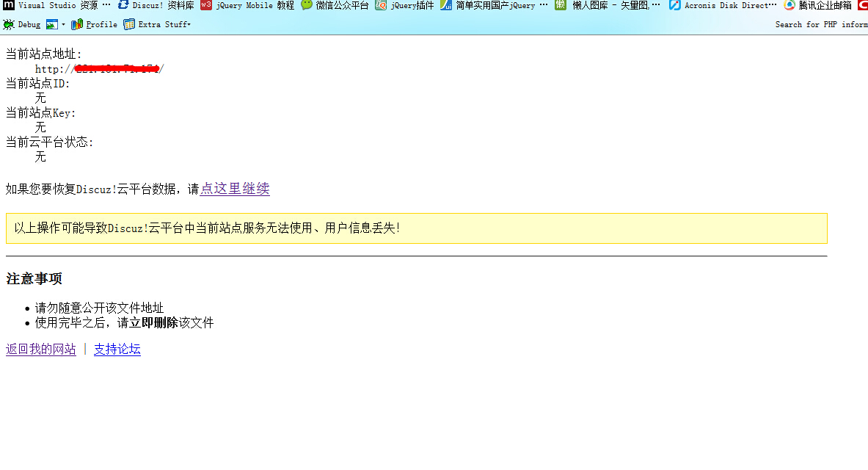Viewport: 868px width, 470px height.
Task: Click the 注意事项 heading
Action: click(x=34, y=278)
